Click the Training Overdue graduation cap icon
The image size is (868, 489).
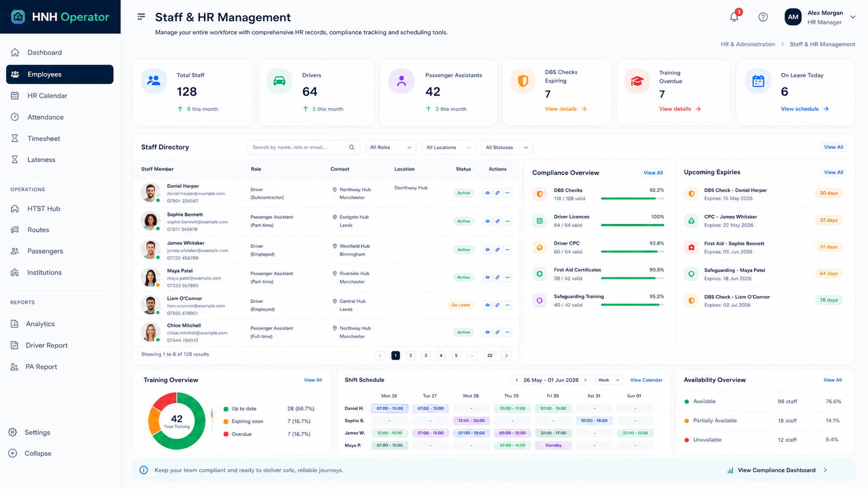(x=637, y=81)
